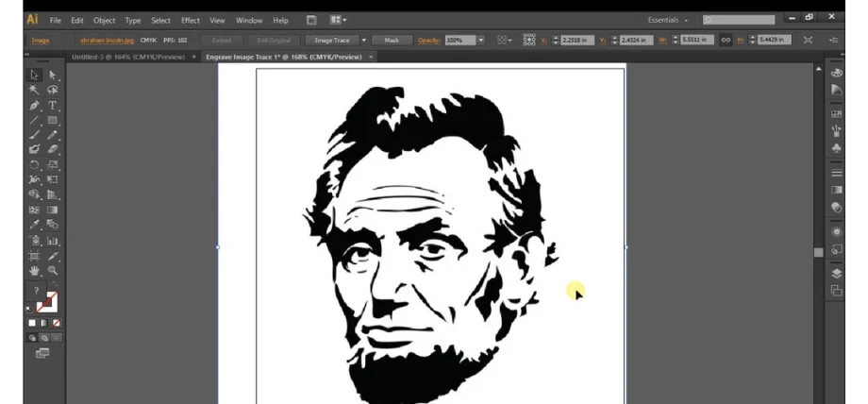Select the Slice tool
Image resolution: width=868 pixels, height=404 pixels.
point(53,256)
